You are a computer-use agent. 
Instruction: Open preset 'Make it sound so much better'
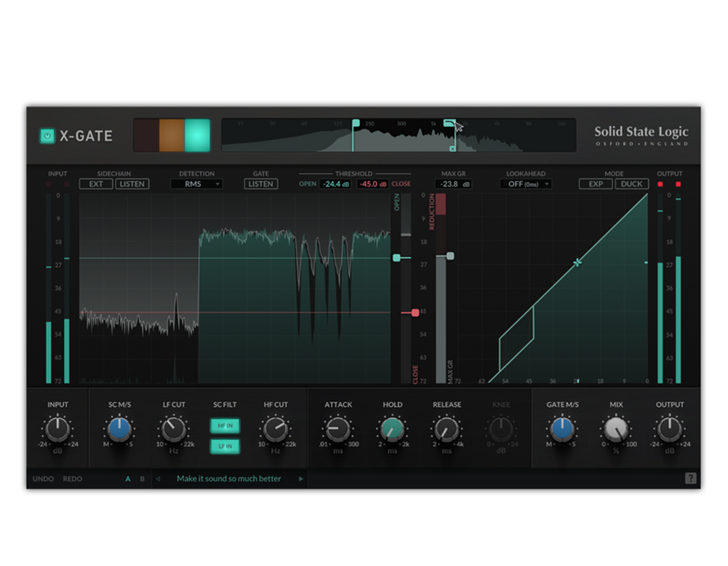pos(229,479)
